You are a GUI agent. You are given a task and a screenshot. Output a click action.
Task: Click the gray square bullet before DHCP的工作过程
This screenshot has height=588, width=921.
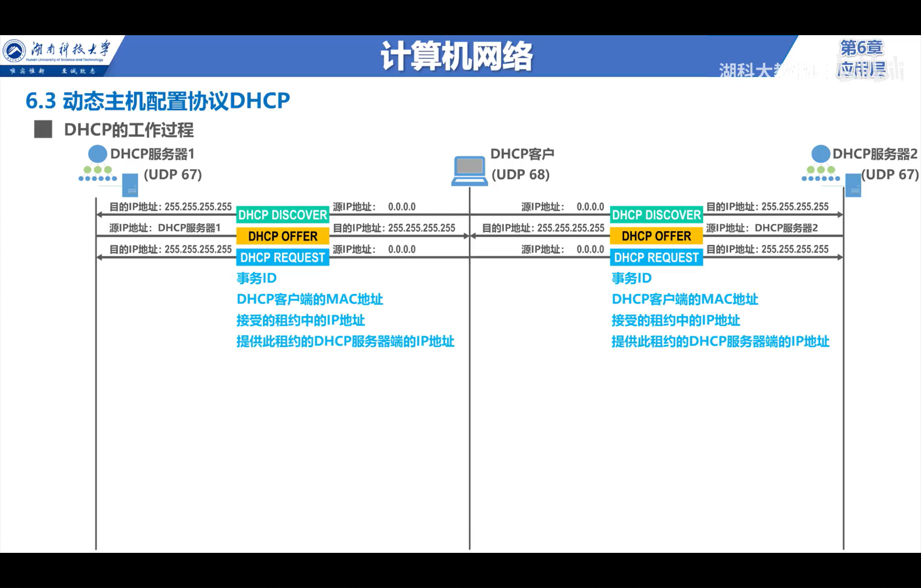[x=43, y=129]
